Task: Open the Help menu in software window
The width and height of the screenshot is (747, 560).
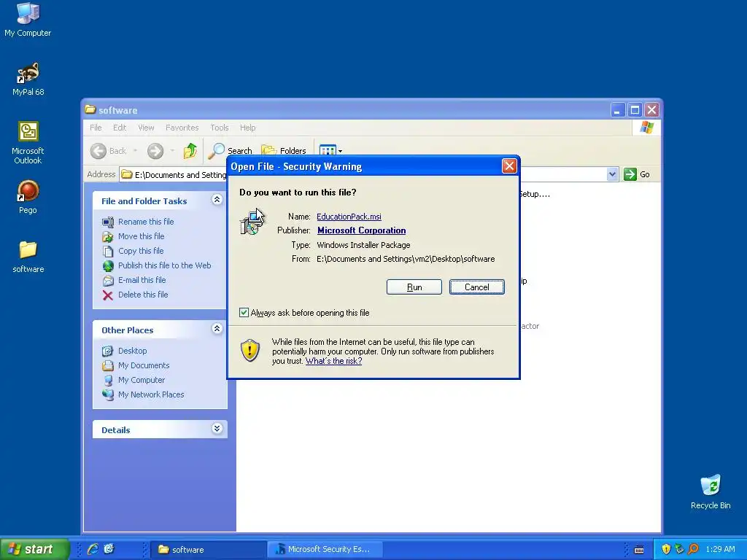Action: [247, 128]
